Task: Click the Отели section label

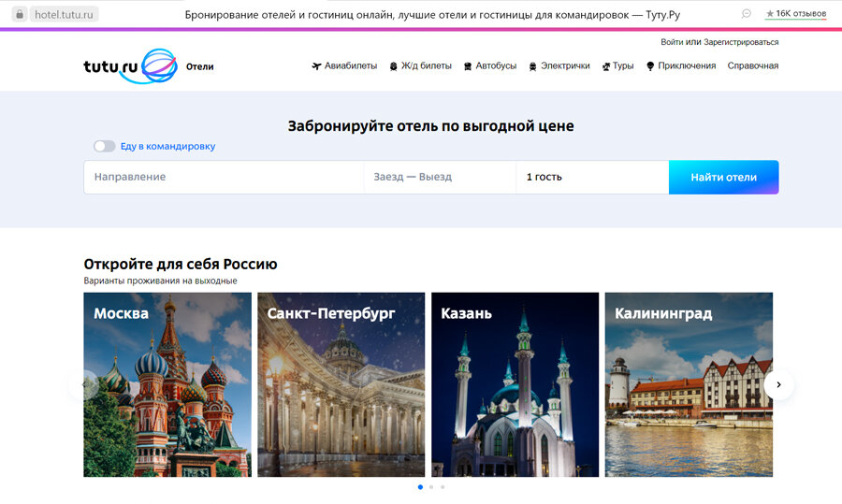Action: [x=200, y=66]
